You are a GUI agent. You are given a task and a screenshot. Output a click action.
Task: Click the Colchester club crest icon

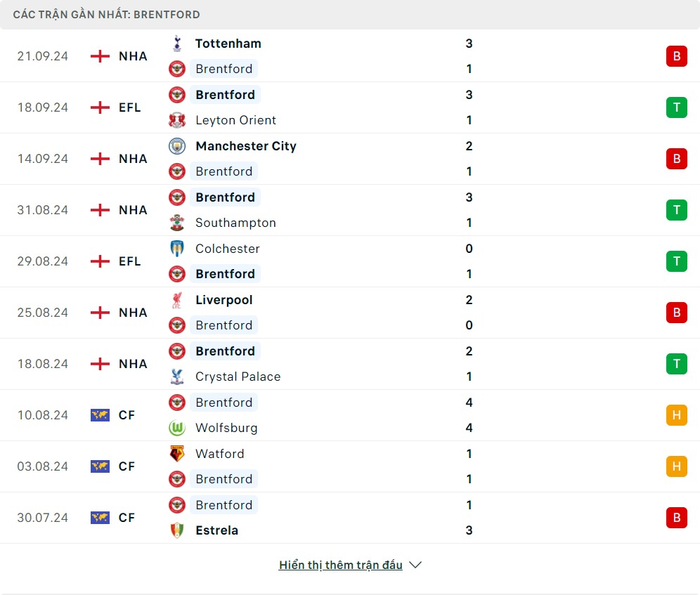pyautogui.click(x=177, y=249)
